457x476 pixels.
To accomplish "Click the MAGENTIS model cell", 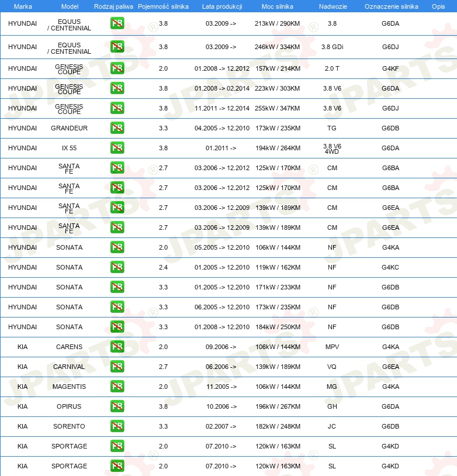I will (x=69, y=387).
